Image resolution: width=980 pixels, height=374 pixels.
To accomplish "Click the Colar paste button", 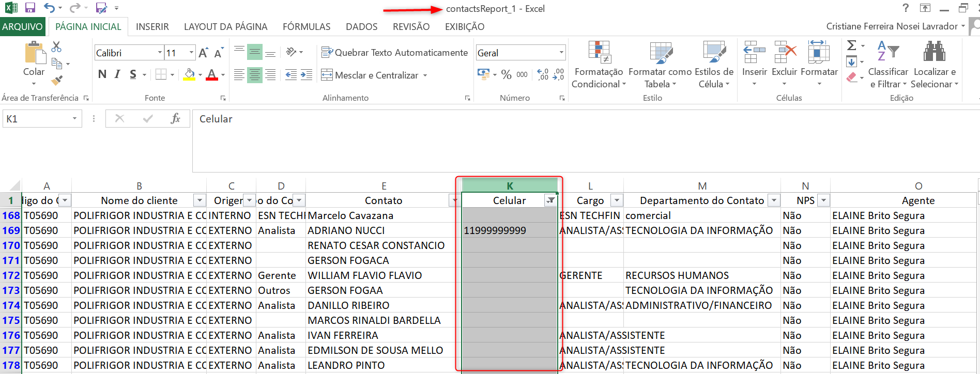I will point(34,58).
